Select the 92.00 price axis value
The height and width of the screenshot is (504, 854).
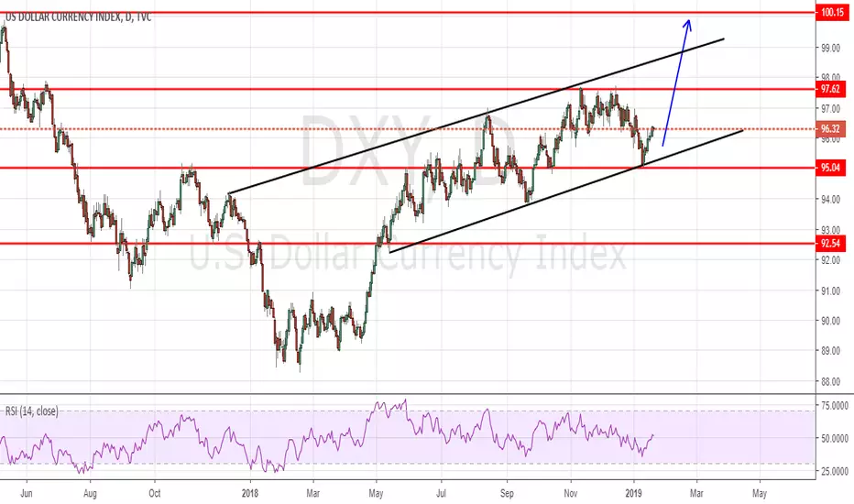click(x=830, y=260)
